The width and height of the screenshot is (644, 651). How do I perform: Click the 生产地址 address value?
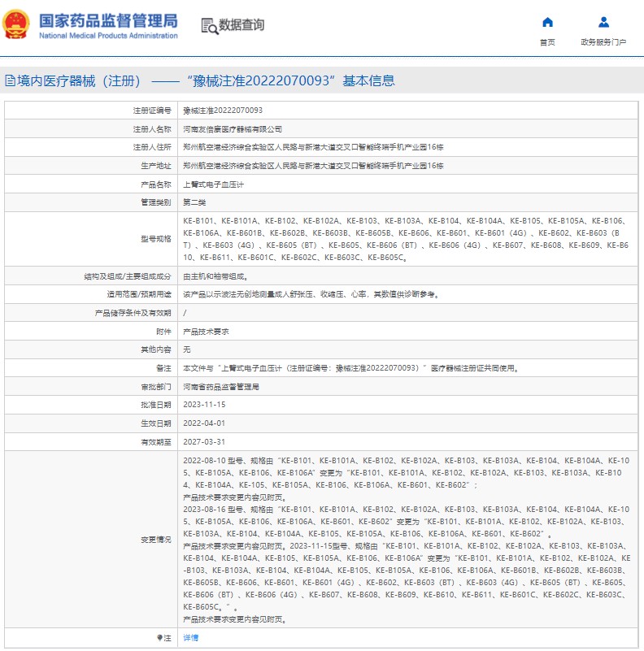[313, 166]
